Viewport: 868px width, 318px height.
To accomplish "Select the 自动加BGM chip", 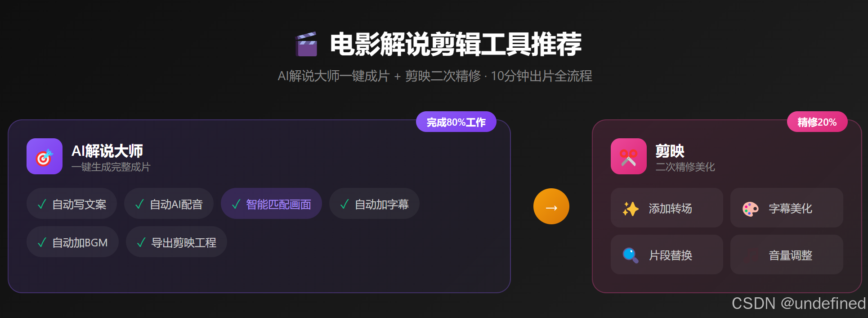I will (72, 242).
